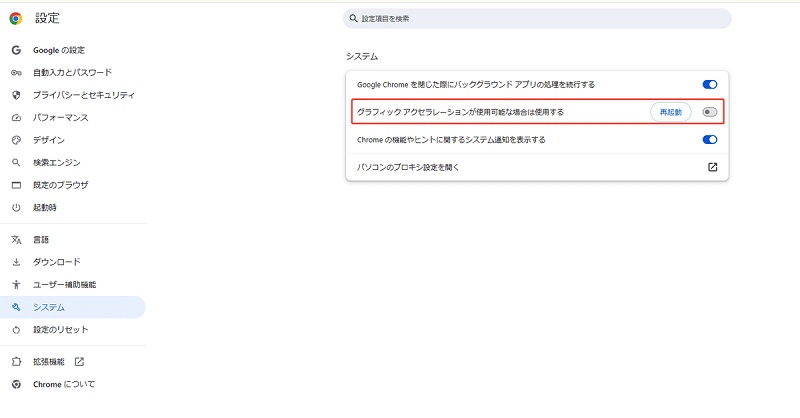Click the accessibility figure icon for ユーザー補助機能
The width and height of the screenshot is (800, 418).
(16, 285)
